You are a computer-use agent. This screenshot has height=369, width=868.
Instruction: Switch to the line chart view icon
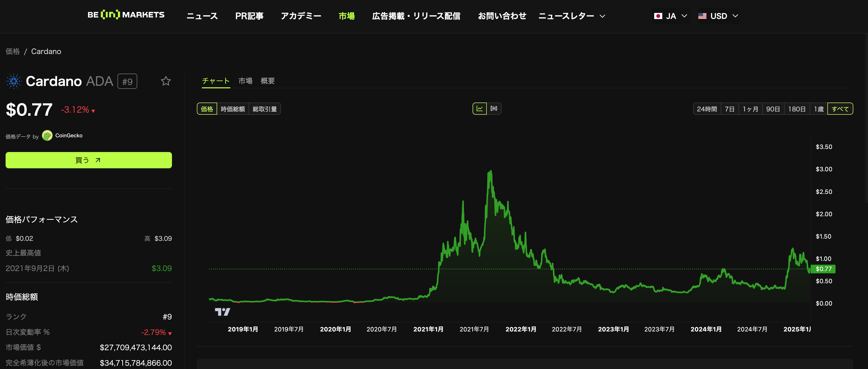click(479, 109)
